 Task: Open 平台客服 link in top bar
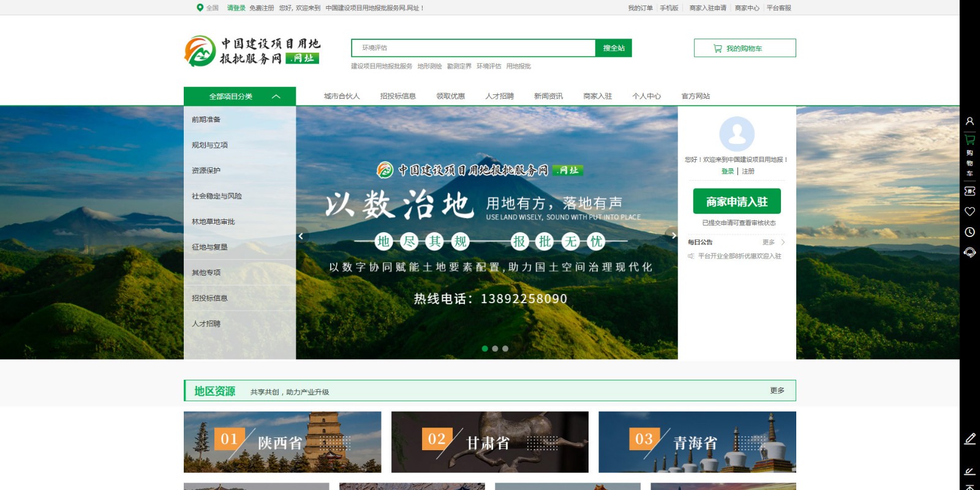click(778, 8)
